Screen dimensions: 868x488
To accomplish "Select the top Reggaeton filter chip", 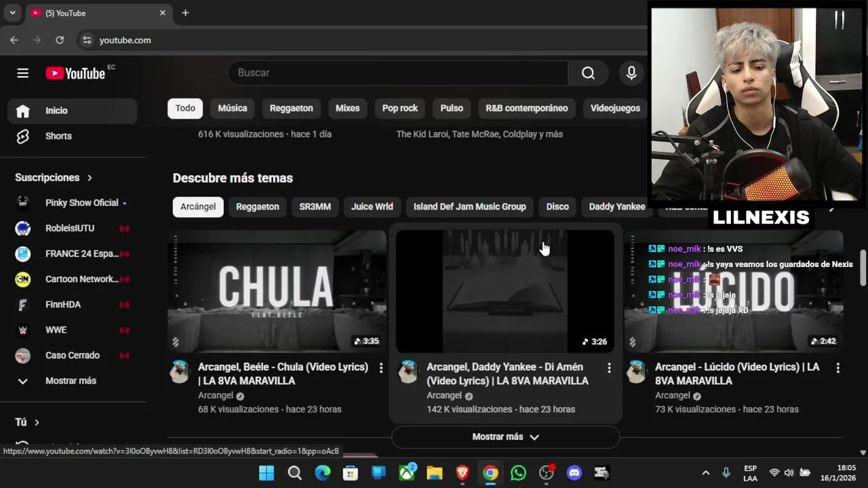I will pyautogui.click(x=292, y=108).
